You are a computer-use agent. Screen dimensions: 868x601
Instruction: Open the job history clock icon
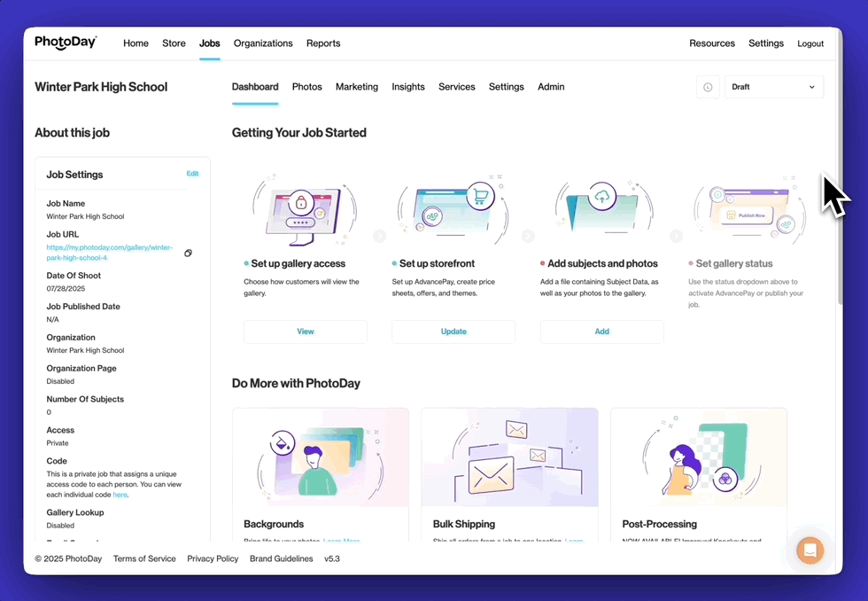pos(708,87)
